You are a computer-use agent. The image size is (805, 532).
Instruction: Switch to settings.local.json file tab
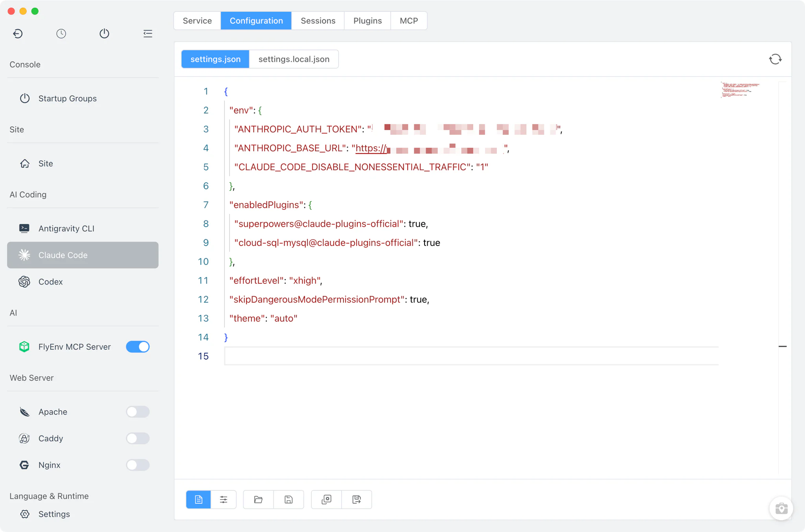294,59
